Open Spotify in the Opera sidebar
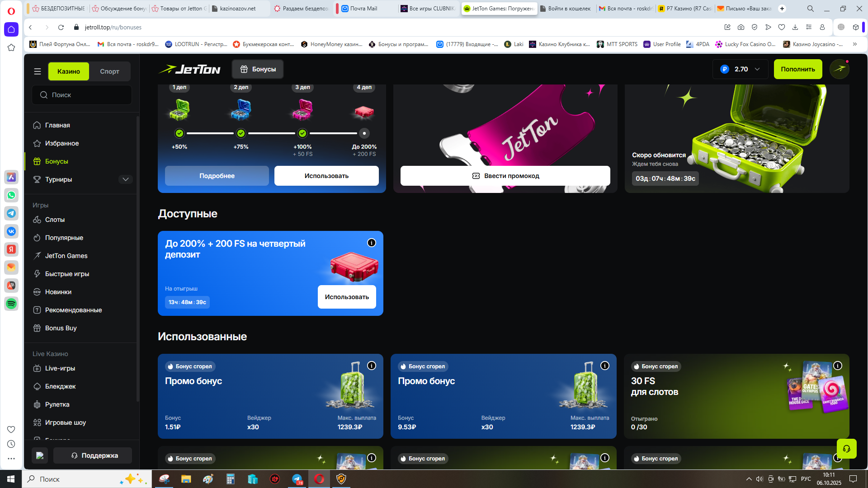 coord(11,304)
